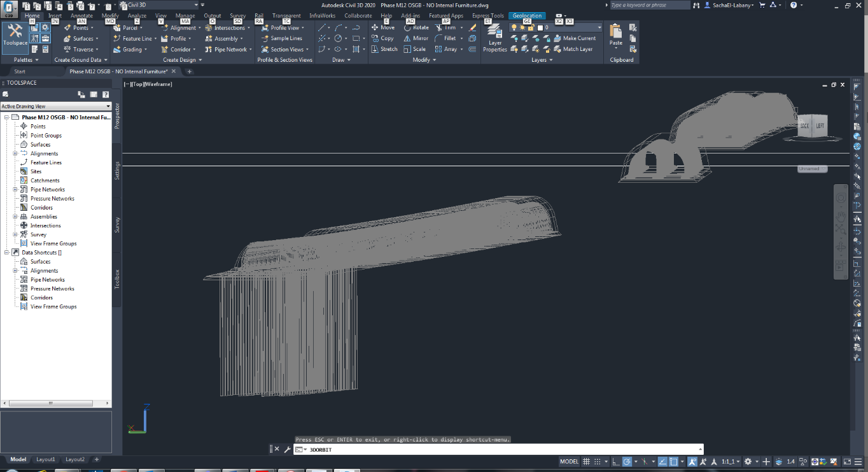Click Make Current layer button
This screenshot has height=472, width=868.
tap(574, 38)
